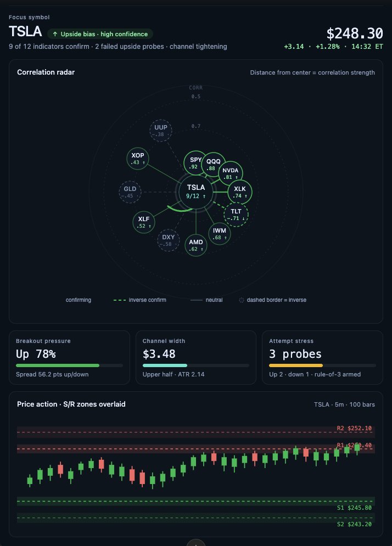Viewport: 392px width, 546px height.
Task: Click the IWM radar node
Action: point(220,234)
